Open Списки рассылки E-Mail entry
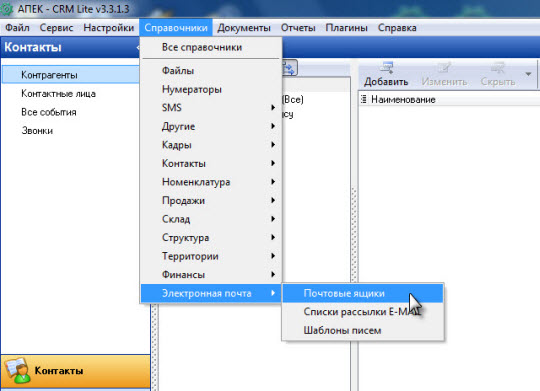This screenshot has height=391, width=540. pos(363,312)
